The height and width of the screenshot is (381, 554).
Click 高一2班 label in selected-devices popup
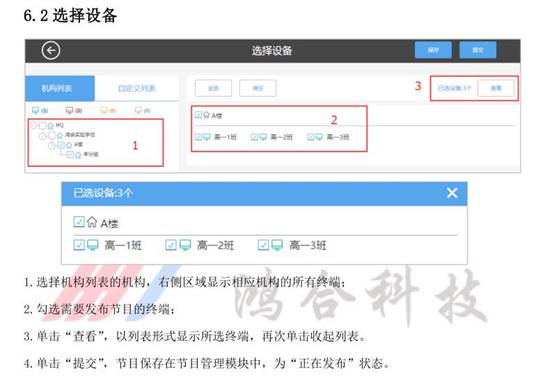click(x=215, y=245)
